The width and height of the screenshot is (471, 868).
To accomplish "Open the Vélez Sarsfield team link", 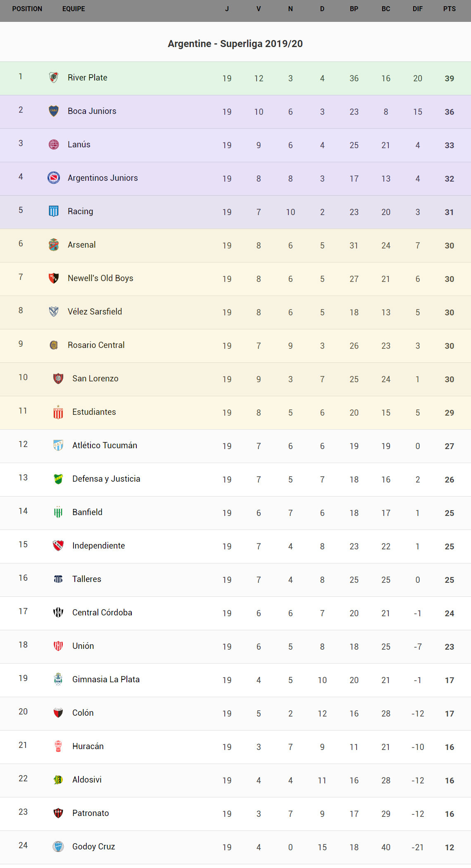I will pos(95,312).
